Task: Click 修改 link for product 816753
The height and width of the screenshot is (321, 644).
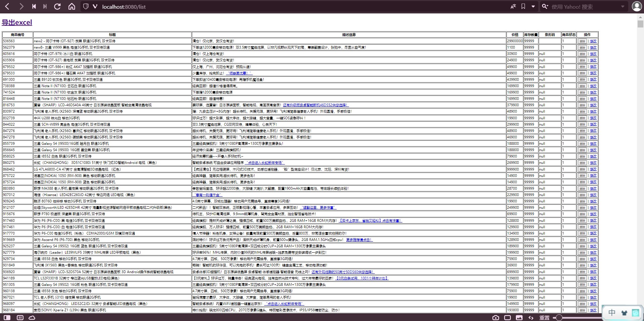Action: [593, 105]
